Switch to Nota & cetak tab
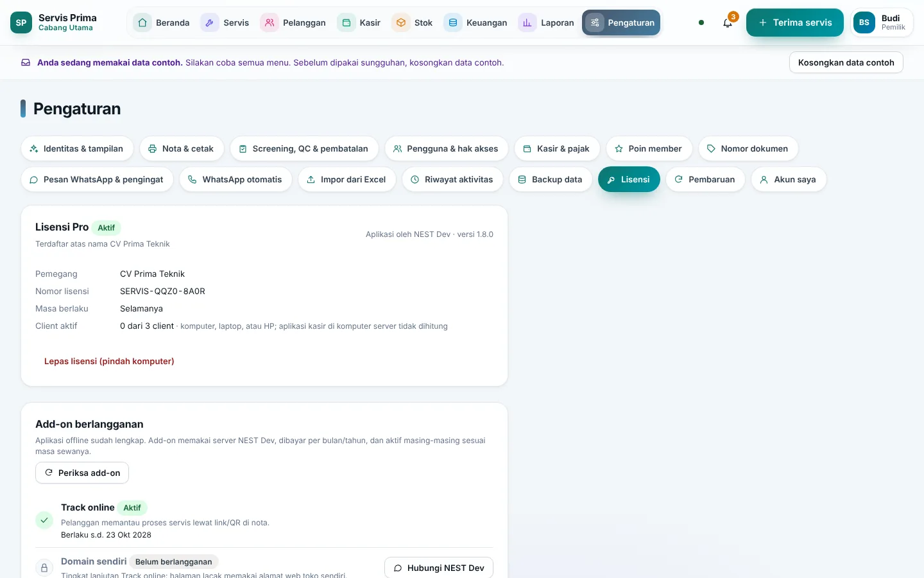 point(182,148)
